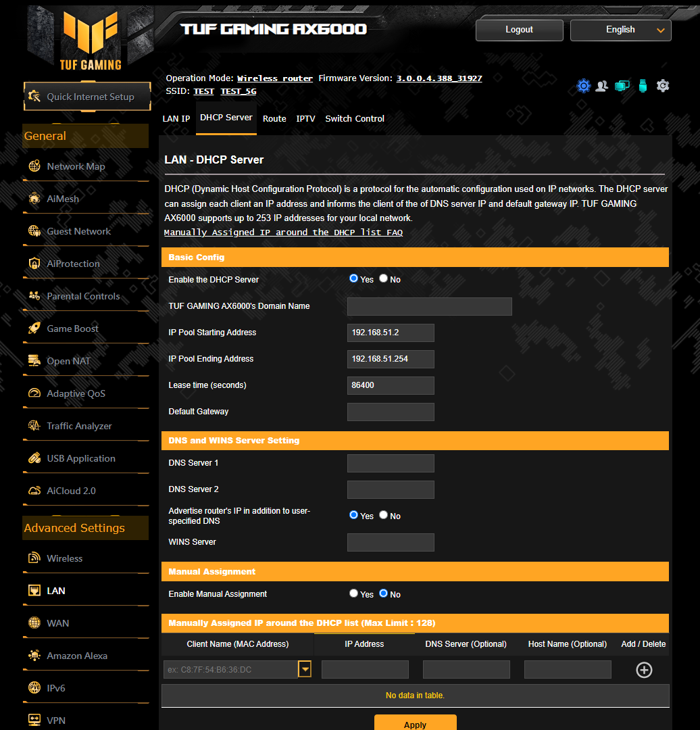Open WAN globe icon
The height and width of the screenshot is (730, 700).
[x=34, y=623]
